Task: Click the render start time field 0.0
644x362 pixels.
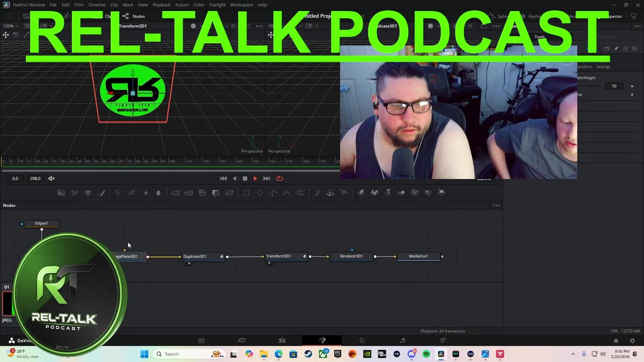Action: point(15,178)
